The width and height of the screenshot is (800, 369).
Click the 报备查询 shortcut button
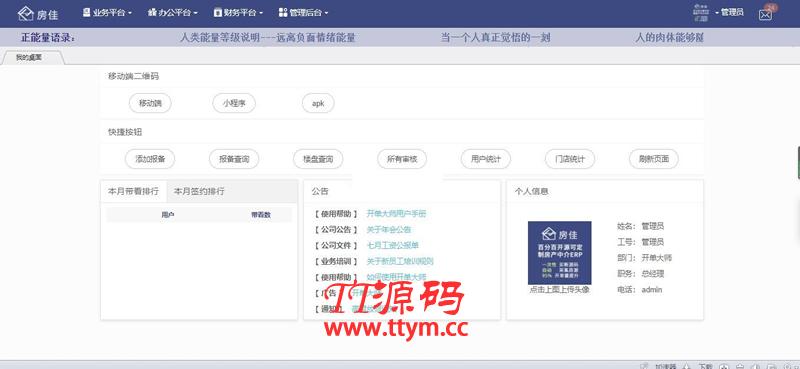point(234,159)
